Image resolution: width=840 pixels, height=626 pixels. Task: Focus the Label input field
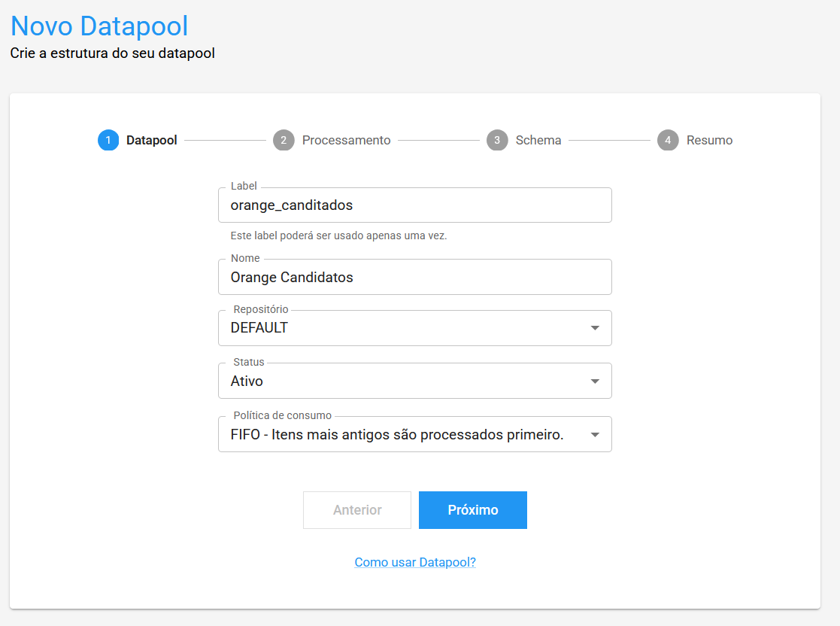tap(414, 205)
